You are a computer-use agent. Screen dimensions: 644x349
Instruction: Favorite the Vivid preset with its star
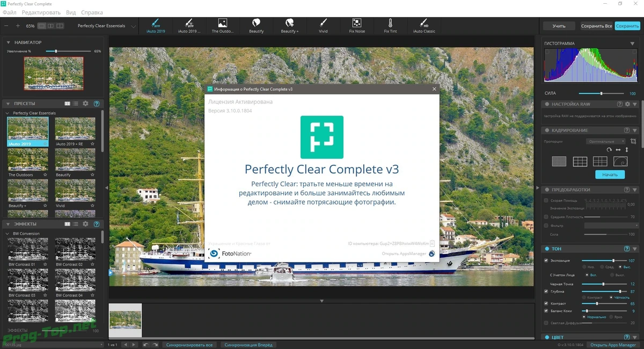point(93,206)
